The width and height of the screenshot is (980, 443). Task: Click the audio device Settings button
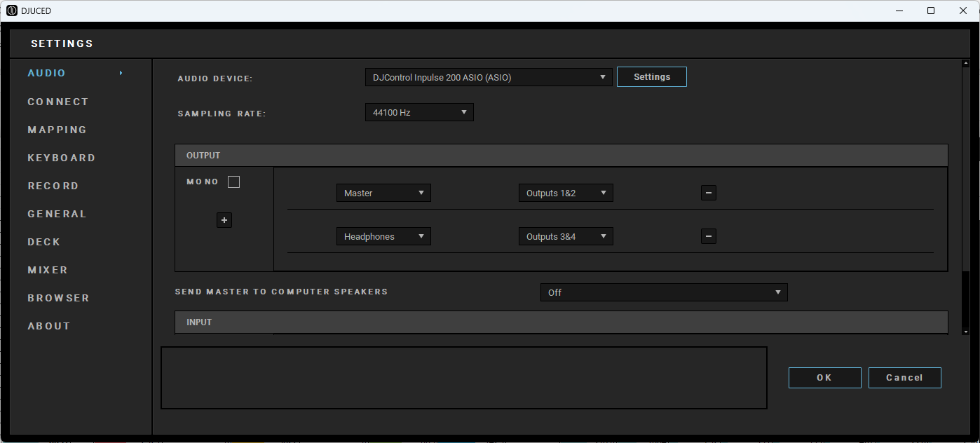(652, 77)
